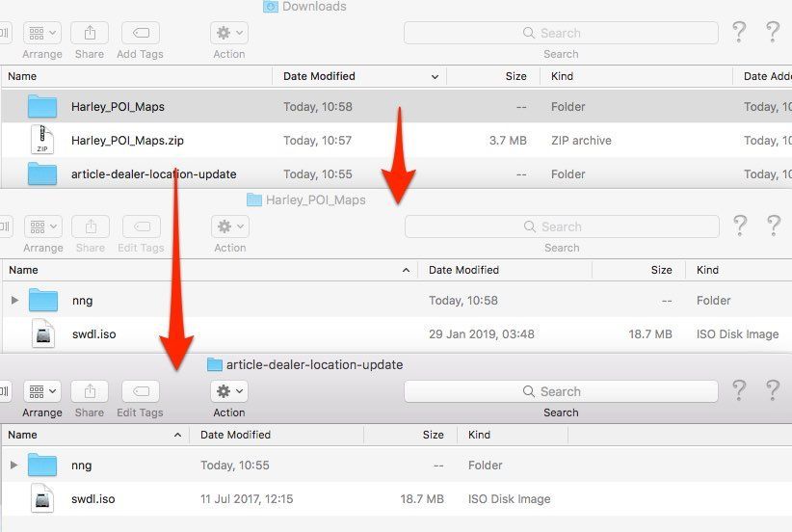Viewport: 792px width, 532px height.
Task: Click the Edit Tags icon in Harley_POI_Maps window
Action: point(141,226)
